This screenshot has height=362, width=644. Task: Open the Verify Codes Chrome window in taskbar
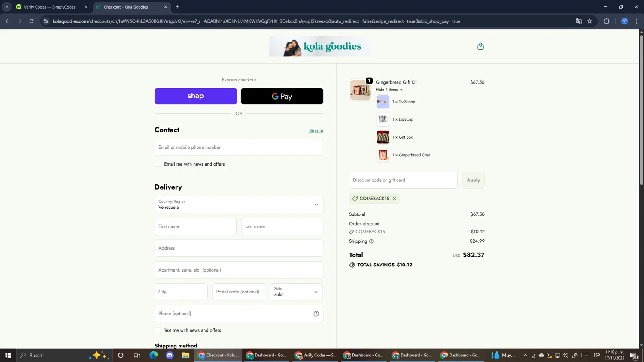pos(316,355)
